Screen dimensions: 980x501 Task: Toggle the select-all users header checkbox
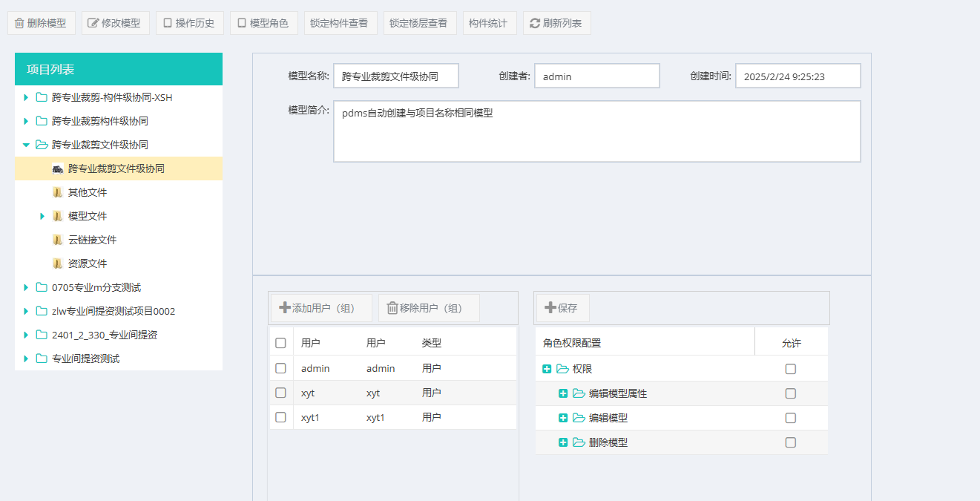tap(280, 343)
